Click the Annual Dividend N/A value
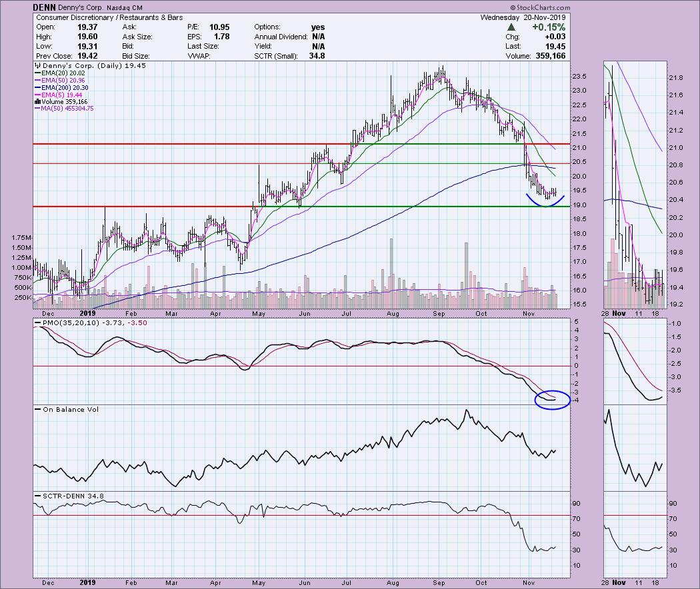This screenshot has height=589, width=700. click(x=319, y=37)
